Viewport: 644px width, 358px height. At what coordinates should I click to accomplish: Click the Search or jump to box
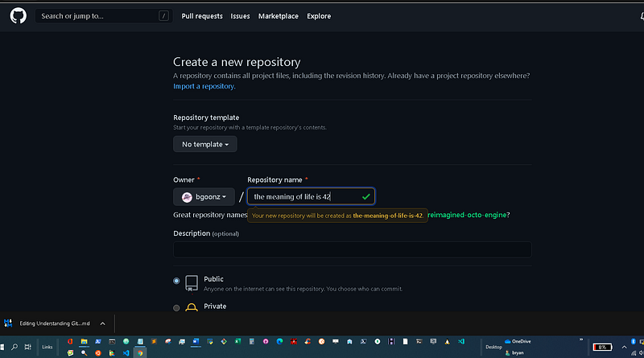(105, 16)
